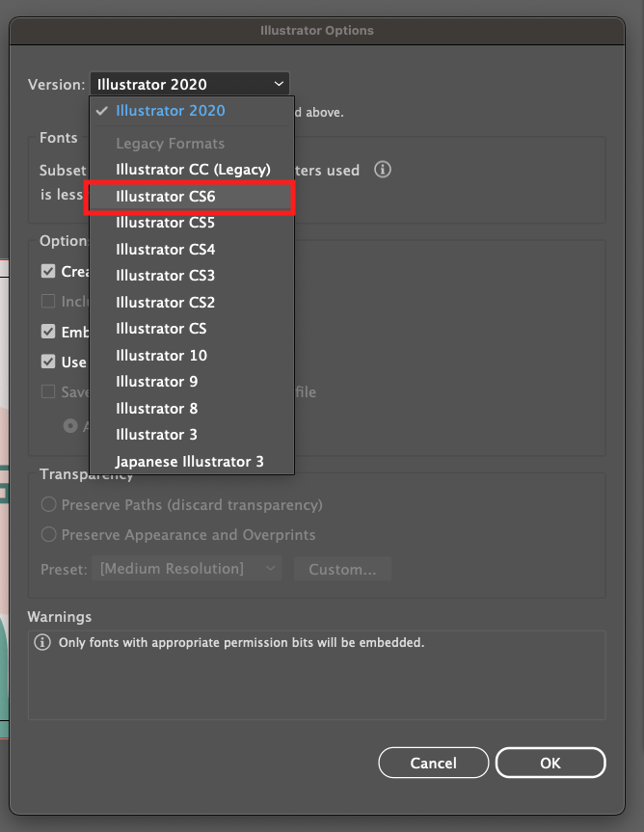The width and height of the screenshot is (644, 832).
Task: Select Illustrator 8 format
Action: click(x=192, y=409)
